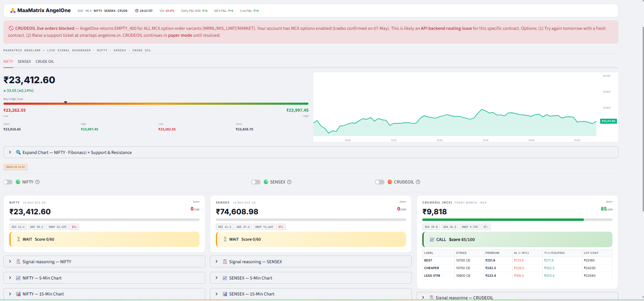
Task: Expand NIFTY — 5-Min Chart chevron
Action: tap(10, 278)
